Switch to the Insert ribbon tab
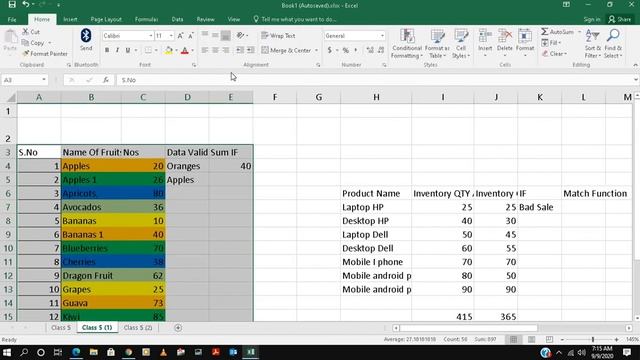Viewport: 640px width, 360px height. (x=70, y=19)
